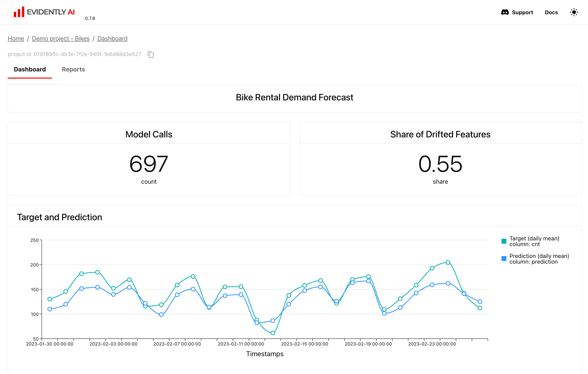588x374 pixels.
Task: Toggle the light/dark theme sun icon
Action: 574,12
